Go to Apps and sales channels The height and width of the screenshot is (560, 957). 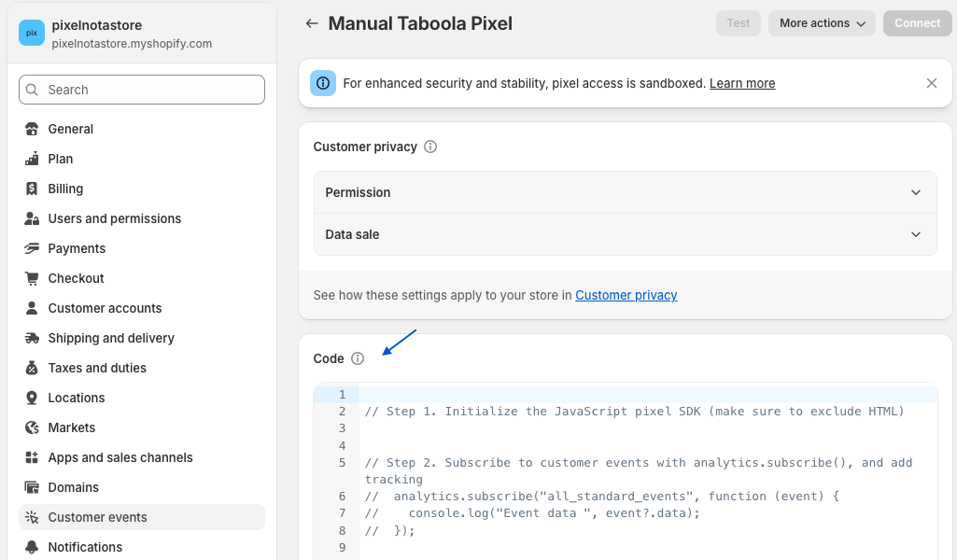pos(120,457)
